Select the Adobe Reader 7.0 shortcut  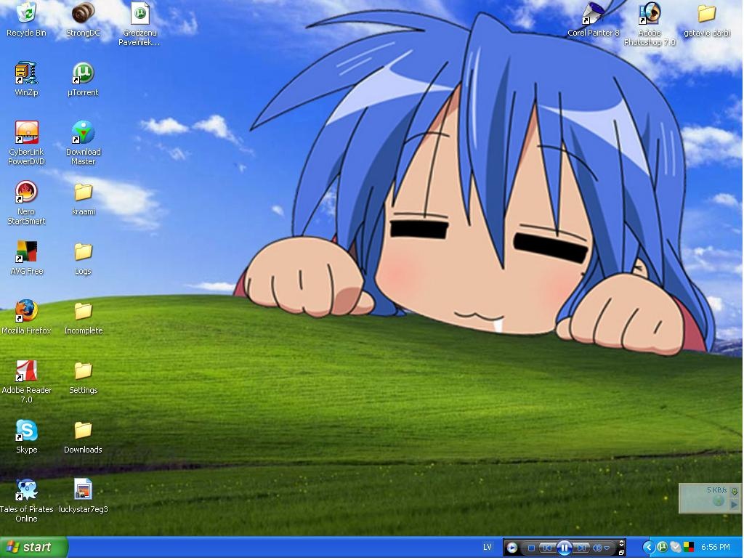[26, 382]
